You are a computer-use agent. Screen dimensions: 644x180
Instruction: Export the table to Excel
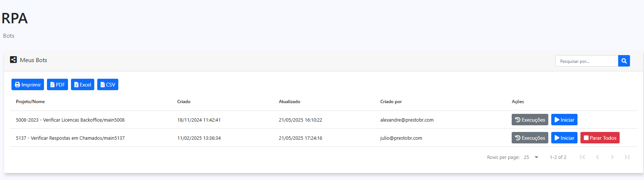pos(82,85)
